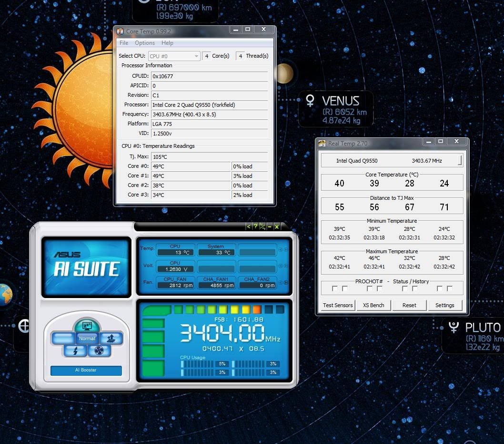Click the Core #2 temperature 38°C
The image size is (504, 444).
pyautogui.click(x=191, y=186)
